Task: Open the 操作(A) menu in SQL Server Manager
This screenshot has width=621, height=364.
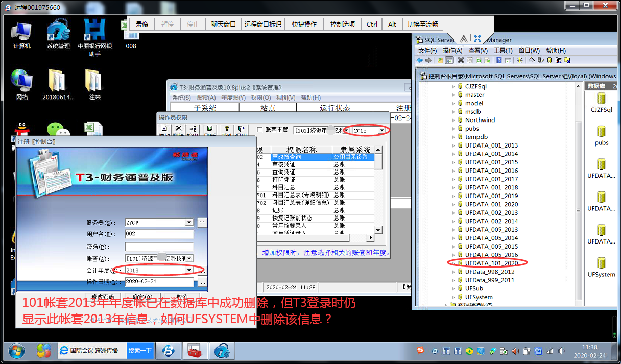Action: coord(452,51)
